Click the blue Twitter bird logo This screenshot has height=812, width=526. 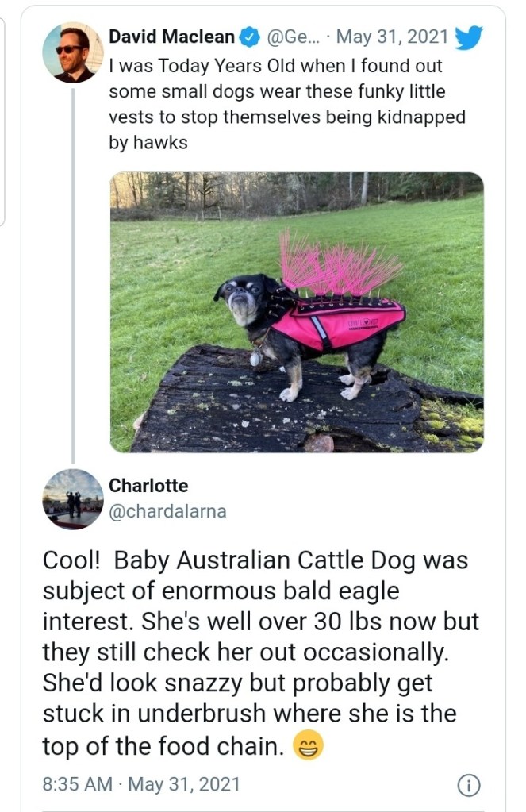click(469, 37)
